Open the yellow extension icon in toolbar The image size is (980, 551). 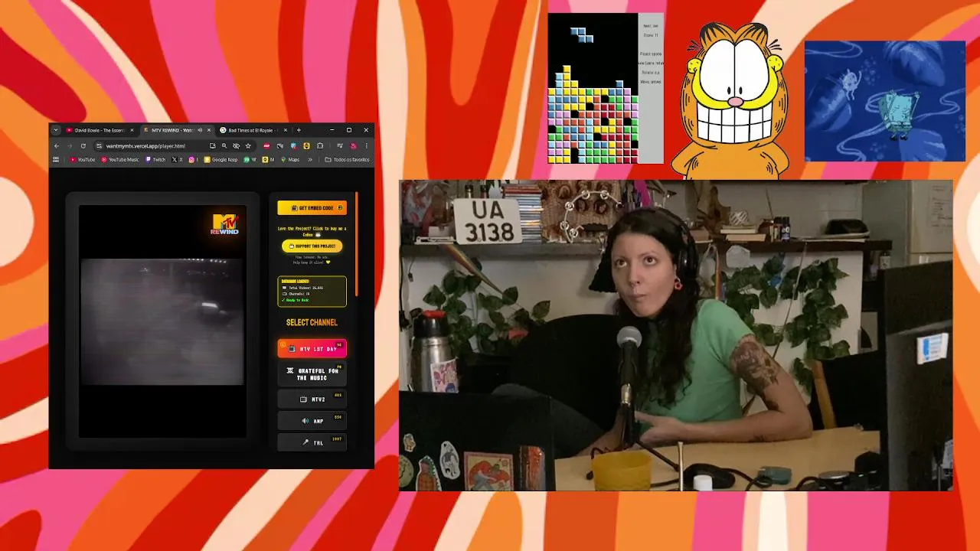pyautogui.click(x=306, y=146)
